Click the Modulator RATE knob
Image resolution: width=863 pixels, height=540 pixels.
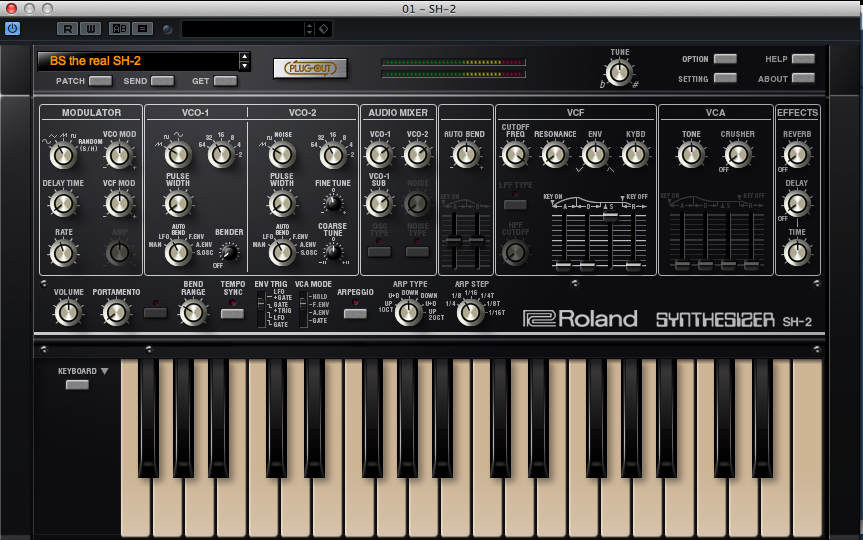pos(63,253)
